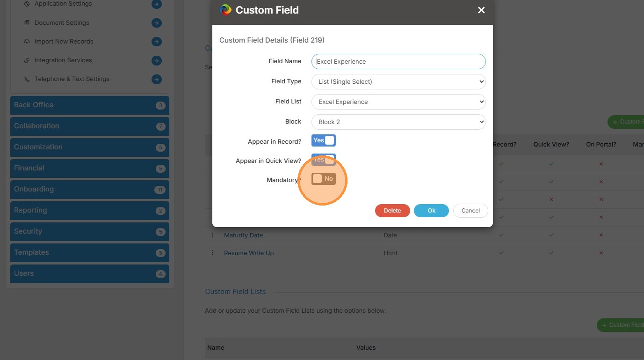
Task: Open the Field List dropdown
Action: (x=398, y=102)
